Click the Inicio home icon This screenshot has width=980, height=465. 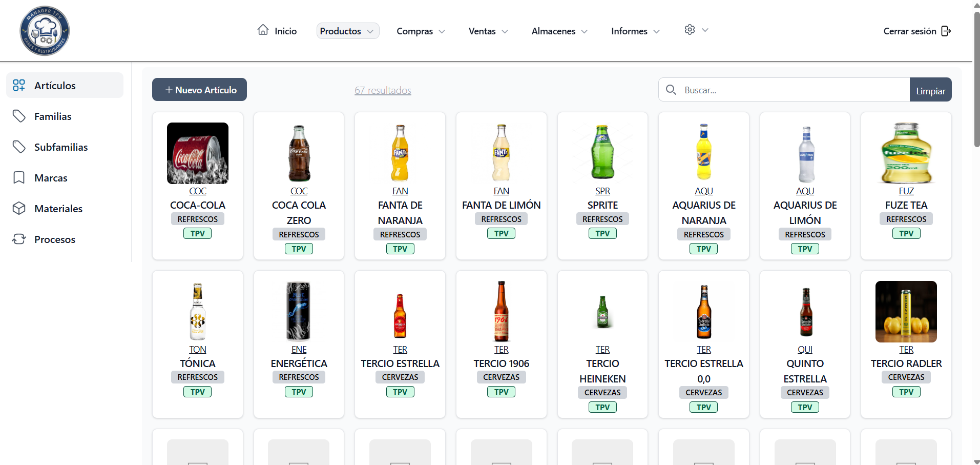[263, 30]
